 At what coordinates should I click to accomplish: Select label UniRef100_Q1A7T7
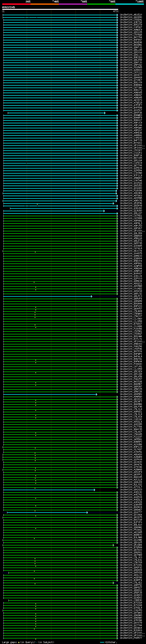pyautogui.click(x=131, y=512)
